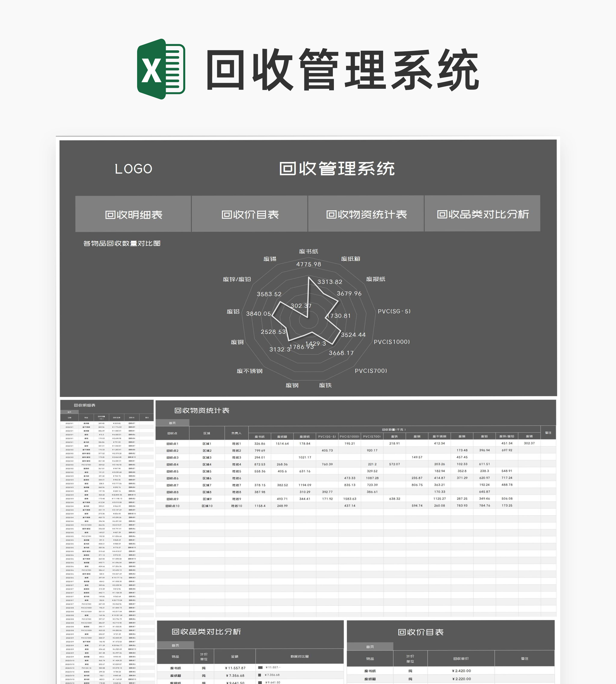Open 回收品类对比分析 navigation button

[482, 214]
